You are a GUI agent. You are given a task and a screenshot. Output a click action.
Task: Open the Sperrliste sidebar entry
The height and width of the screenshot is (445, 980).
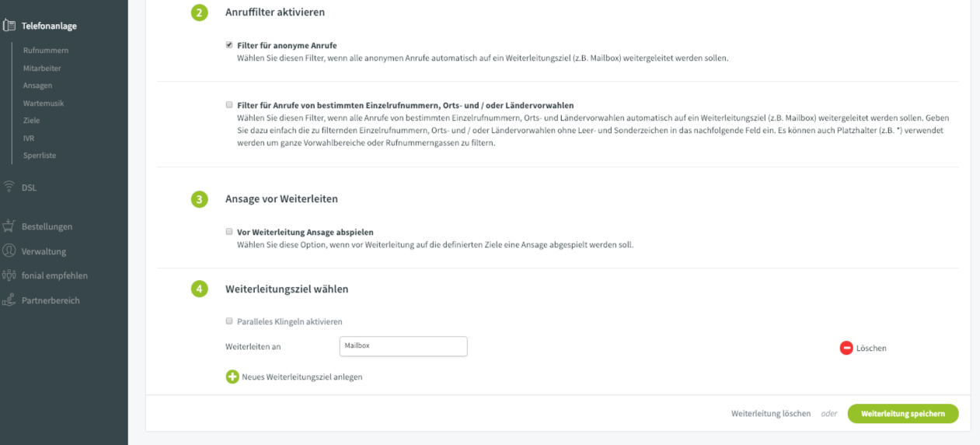pyautogui.click(x=40, y=156)
